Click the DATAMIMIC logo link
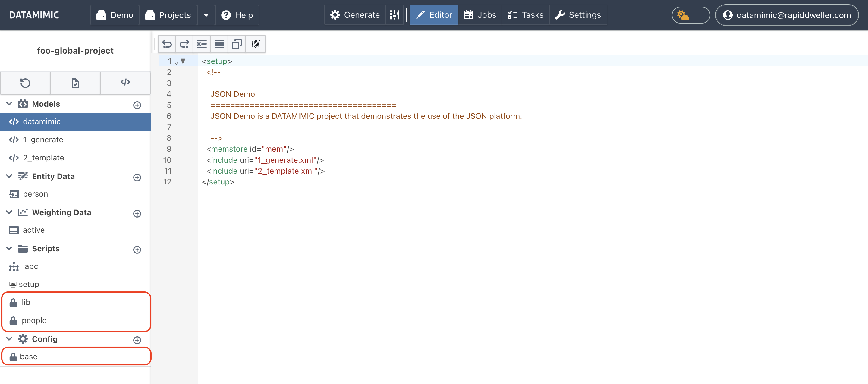Viewport: 868px width, 384px height. pos(34,15)
